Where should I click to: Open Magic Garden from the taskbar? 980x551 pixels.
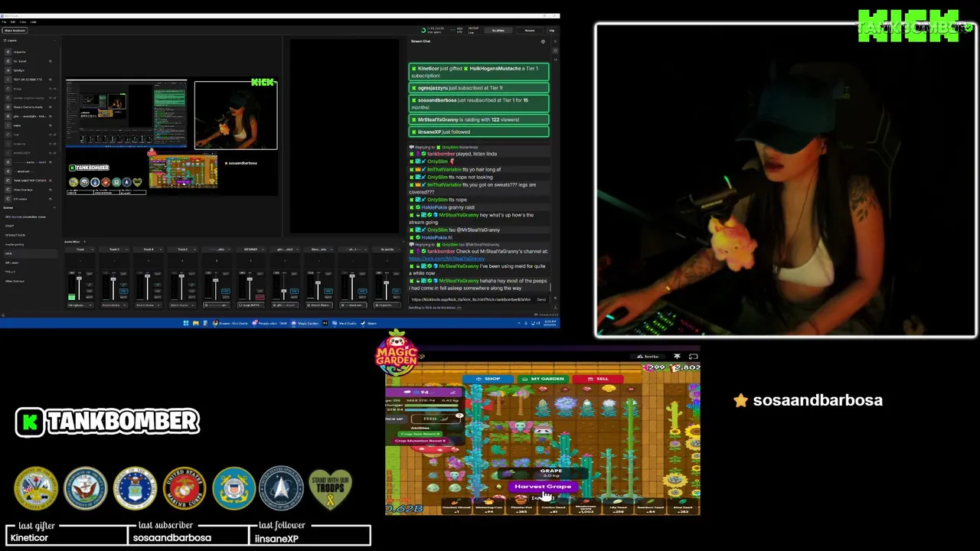click(305, 323)
